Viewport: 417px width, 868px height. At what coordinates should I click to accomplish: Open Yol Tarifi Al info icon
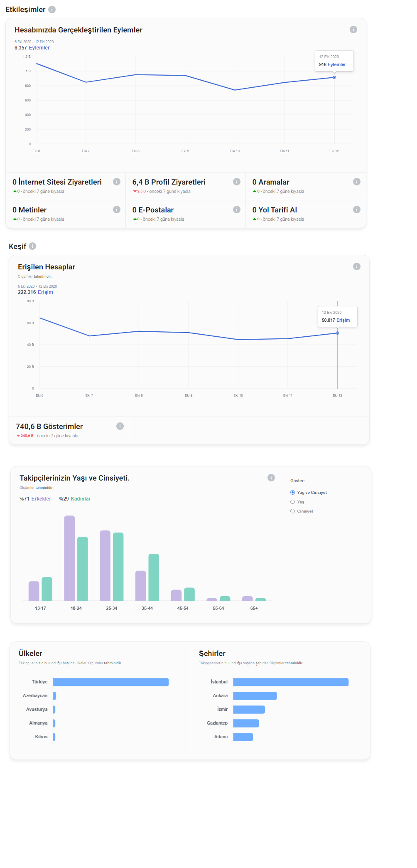click(357, 210)
